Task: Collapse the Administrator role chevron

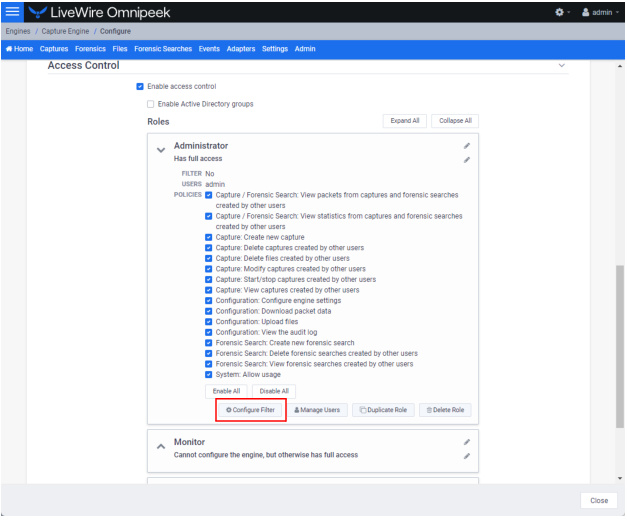Action: pos(161,150)
